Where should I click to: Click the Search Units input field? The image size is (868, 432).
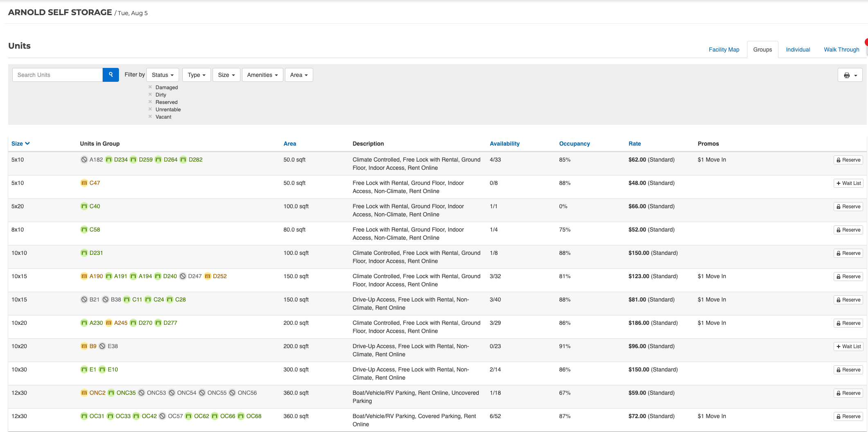tap(58, 75)
